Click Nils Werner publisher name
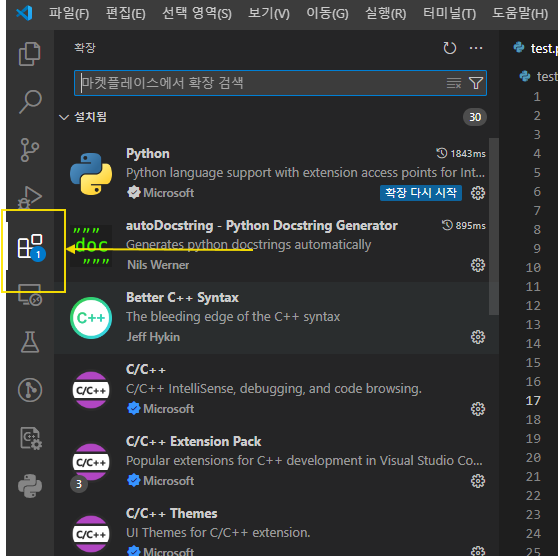 tap(158, 265)
